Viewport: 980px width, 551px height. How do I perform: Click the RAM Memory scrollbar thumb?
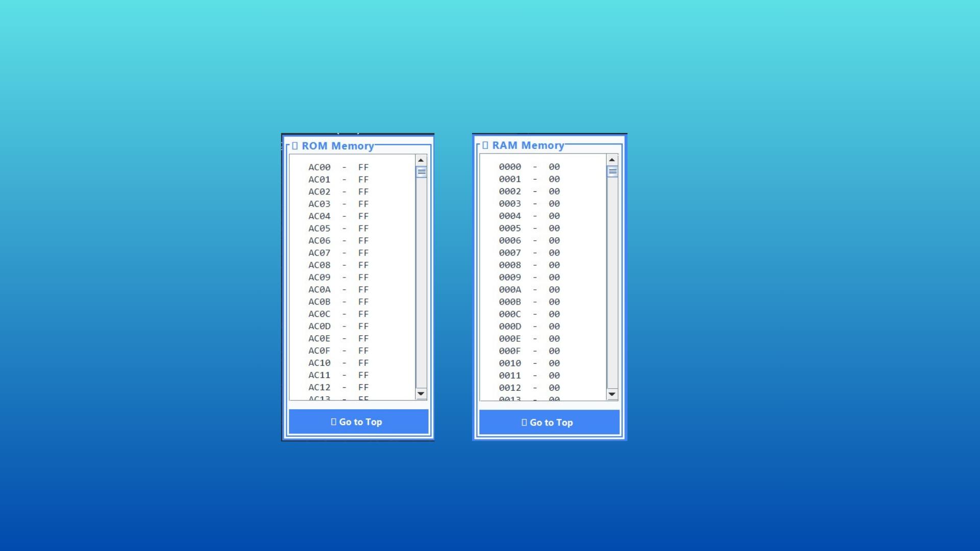click(612, 172)
